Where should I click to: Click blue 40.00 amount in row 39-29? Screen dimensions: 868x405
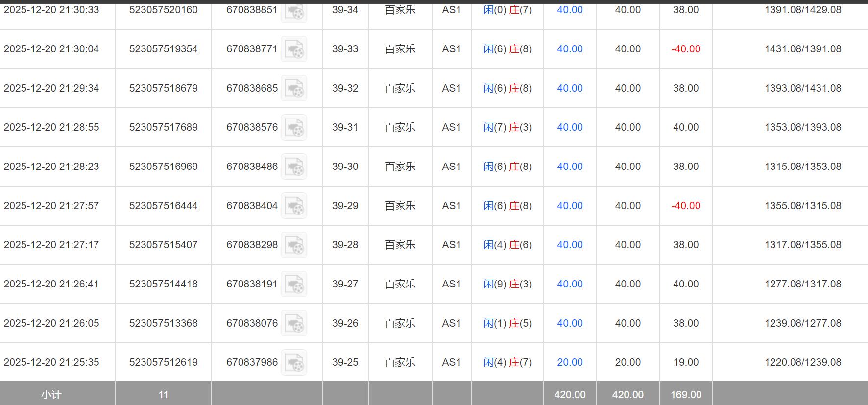click(570, 206)
